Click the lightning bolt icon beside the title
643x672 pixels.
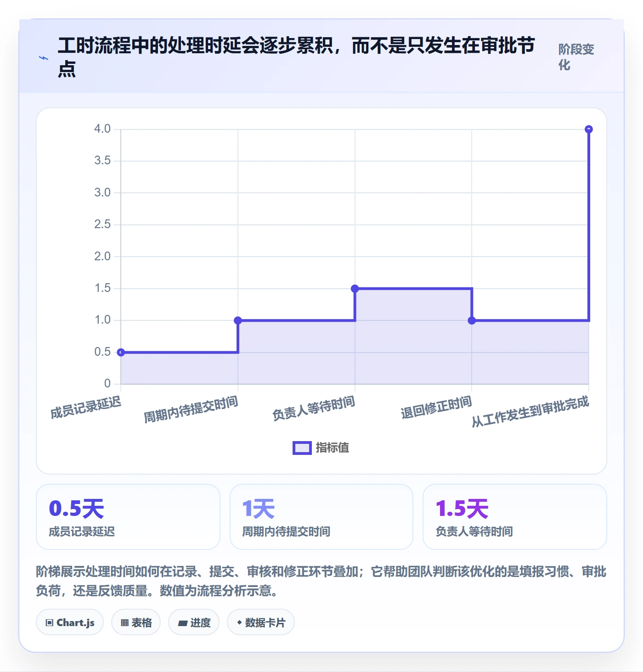[x=44, y=58]
